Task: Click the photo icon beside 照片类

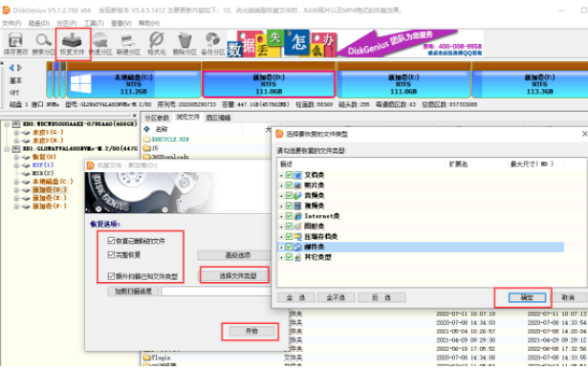Action: pyautogui.click(x=297, y=185)
